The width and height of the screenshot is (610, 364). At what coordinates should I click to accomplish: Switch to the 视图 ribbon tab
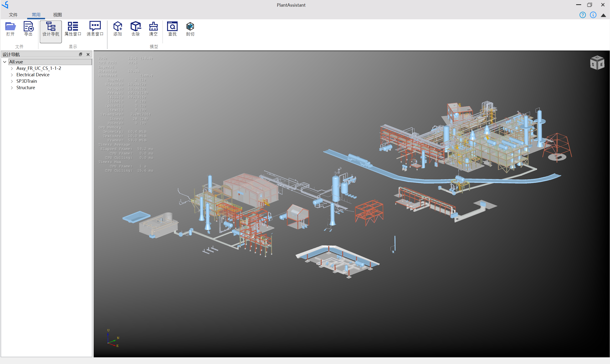tap(57, 15)
